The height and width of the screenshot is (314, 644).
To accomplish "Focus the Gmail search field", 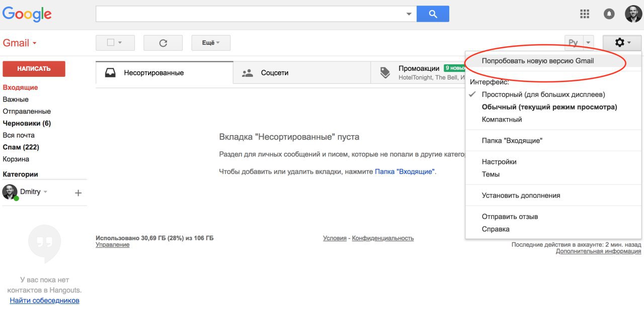I will [x=251, y=14].
